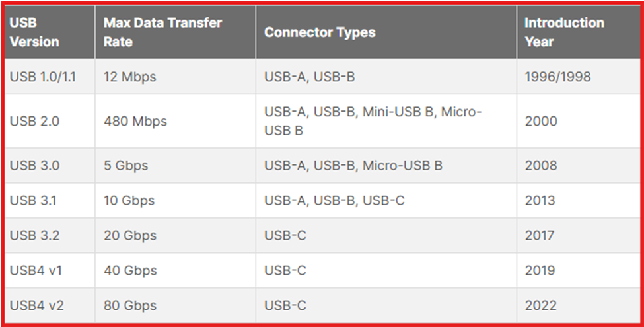Click the '80 Gbps' rate cell
The width and height of the screenshot is (644, 327).
click(x=130, y=306)
